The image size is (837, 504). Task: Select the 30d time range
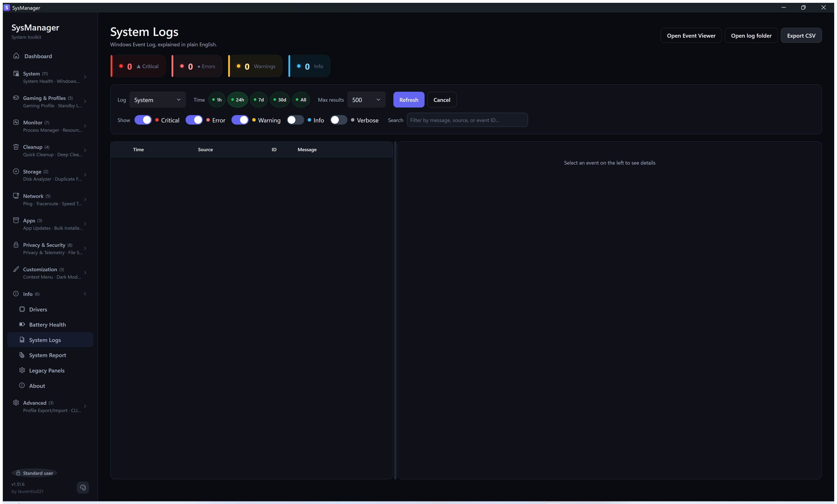click(280, 100)
